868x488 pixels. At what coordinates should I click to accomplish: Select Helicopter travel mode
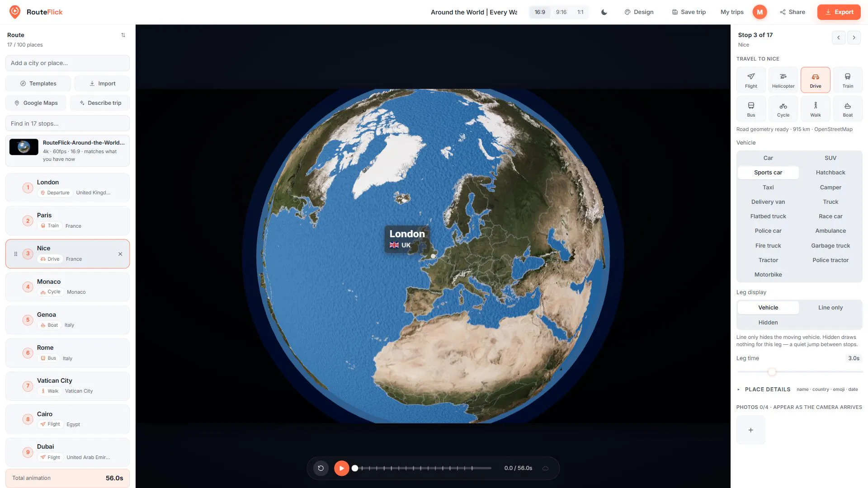pyautogui.click(x=783, y=80)
